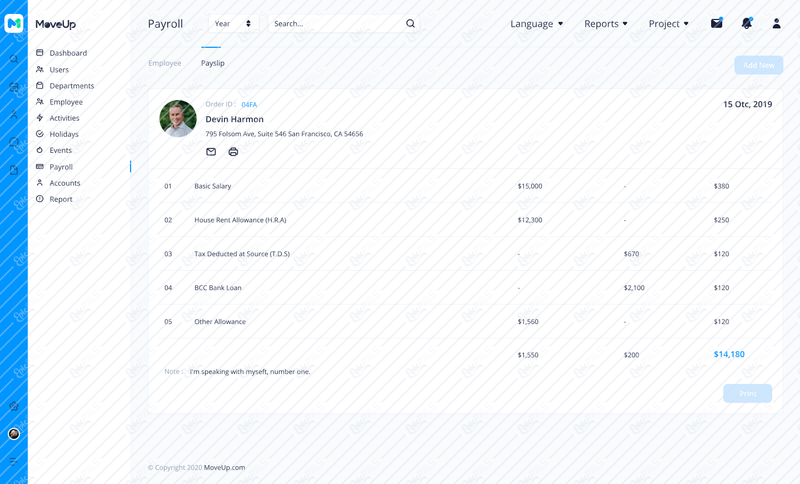Click the Print button
Viewport: 800px width, 484px height.
point(747,393)
